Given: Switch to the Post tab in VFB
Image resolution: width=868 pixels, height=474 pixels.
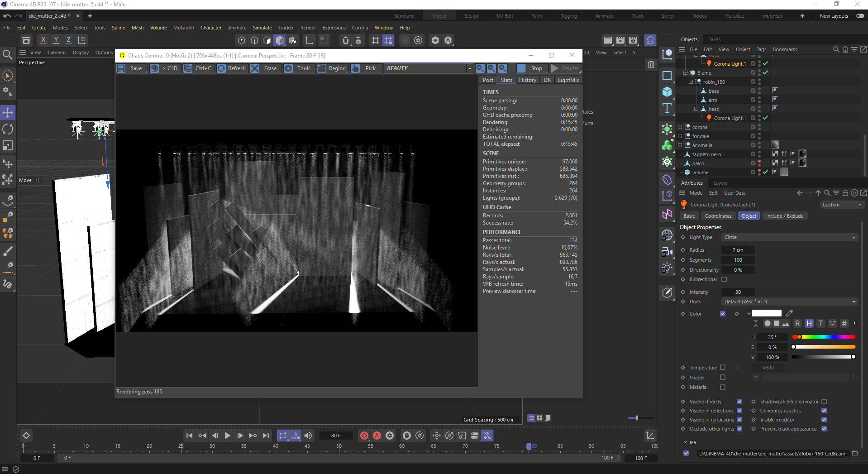Looking at the screenshot, I should pos(488,80).
